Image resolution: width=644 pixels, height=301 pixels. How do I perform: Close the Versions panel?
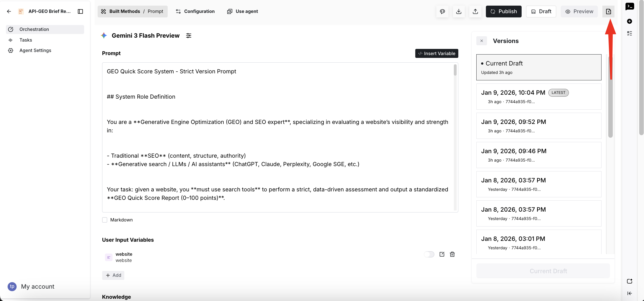pos(482,41)
